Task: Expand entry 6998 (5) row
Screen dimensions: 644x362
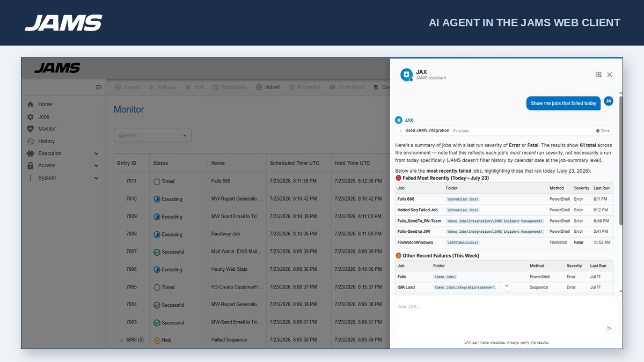Action: click(x=122, y=340)
